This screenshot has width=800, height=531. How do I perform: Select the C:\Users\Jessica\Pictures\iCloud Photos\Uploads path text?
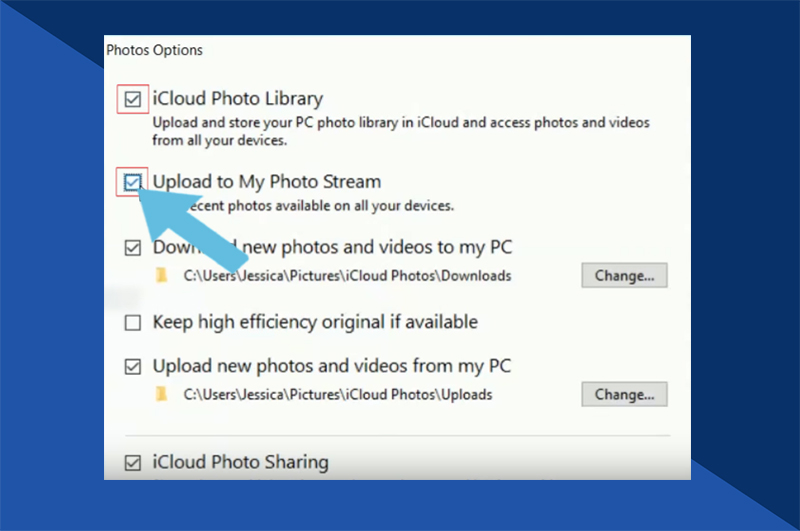click(338, 394)
